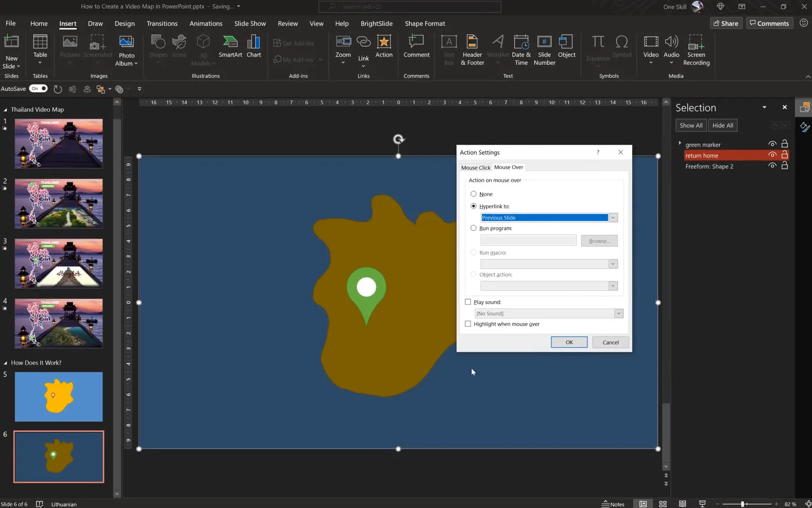The height and width of the screenshot is (508, 812).
Task: Select the Run program radio button
Action: (x=473, y=228)
